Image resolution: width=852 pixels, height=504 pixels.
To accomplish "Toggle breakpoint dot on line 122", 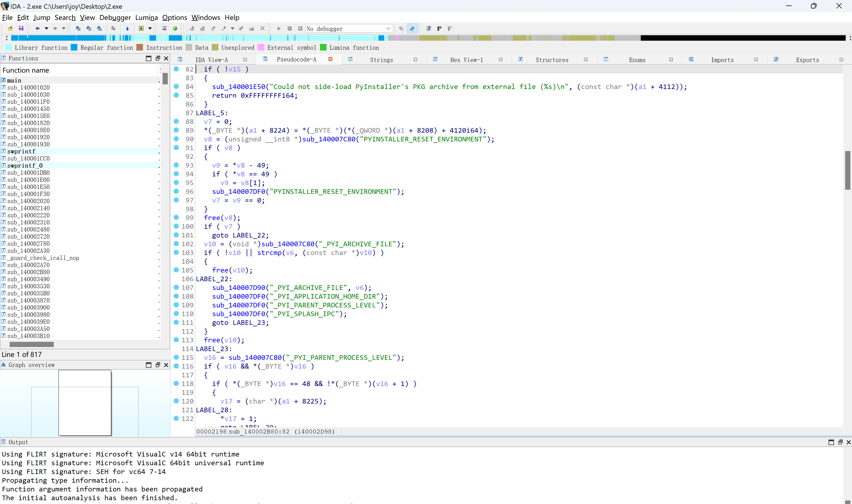I will (176, 419).
